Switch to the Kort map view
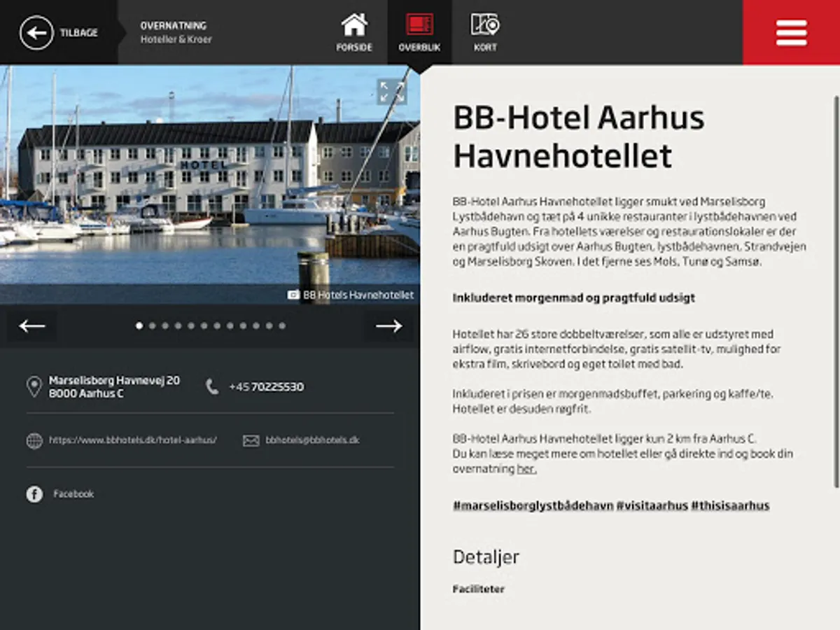The image size is (840, 630). (x=484, y=32)
